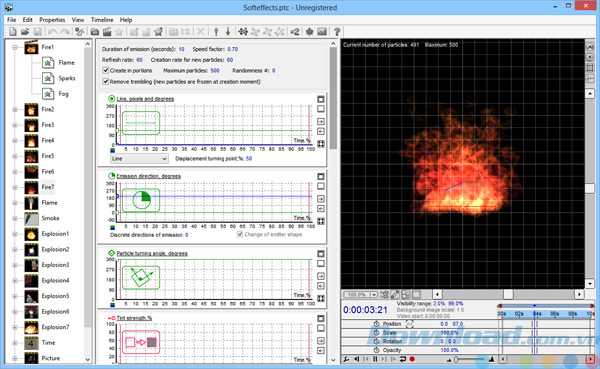Click the top square button of Tint strength graph
This screenshot has width=600, height=369.
(x=321, y=318)
